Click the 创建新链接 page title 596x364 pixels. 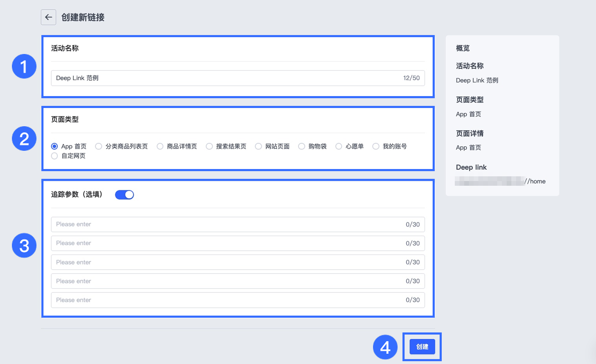[83, 17]
